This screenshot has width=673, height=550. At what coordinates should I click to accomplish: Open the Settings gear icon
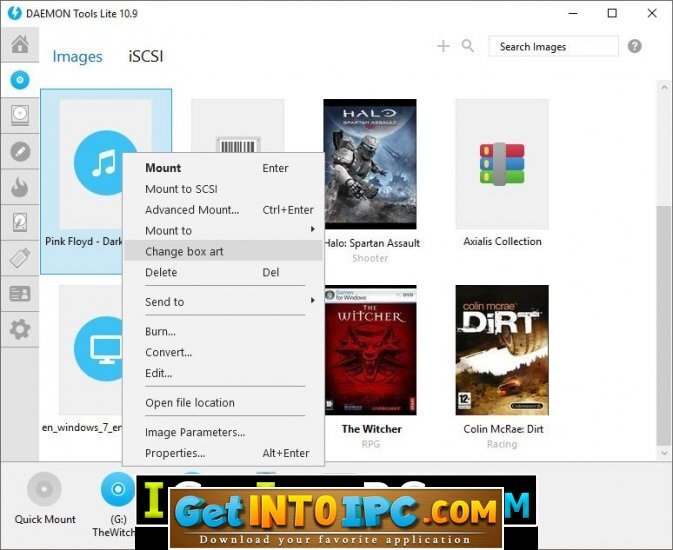pyautogui.click(x=20, y=329)
